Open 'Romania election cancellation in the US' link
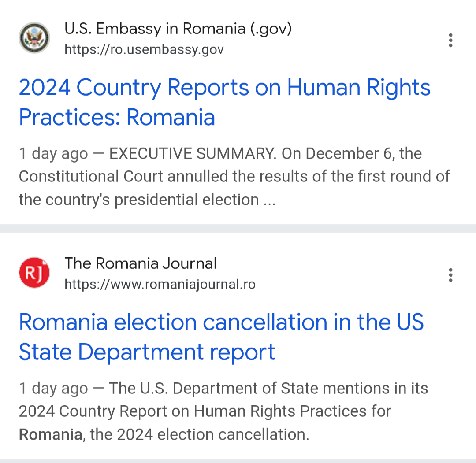The height and width of the screenshot is (463, 476). [x=221, y=322]
